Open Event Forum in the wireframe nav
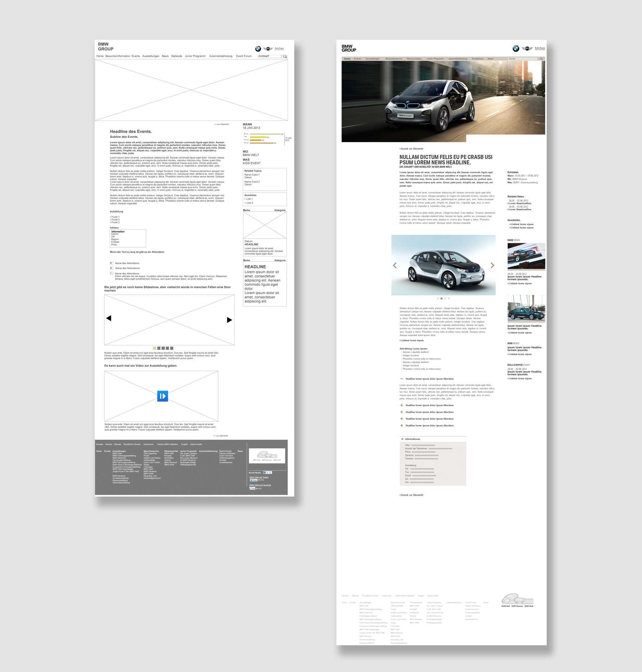 [x=244, y=56]
